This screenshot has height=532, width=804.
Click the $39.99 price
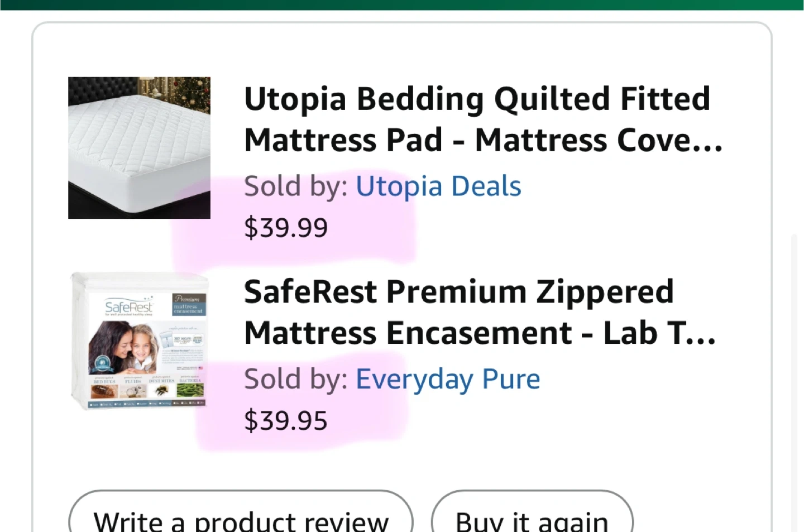click(x=286, y=228)
